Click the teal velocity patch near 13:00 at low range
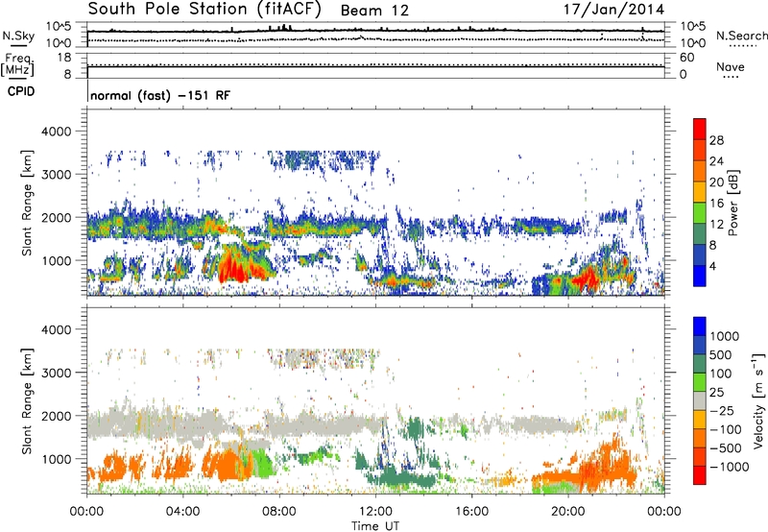768x532 pixels. pyautogui.click(x=401, y=478)
